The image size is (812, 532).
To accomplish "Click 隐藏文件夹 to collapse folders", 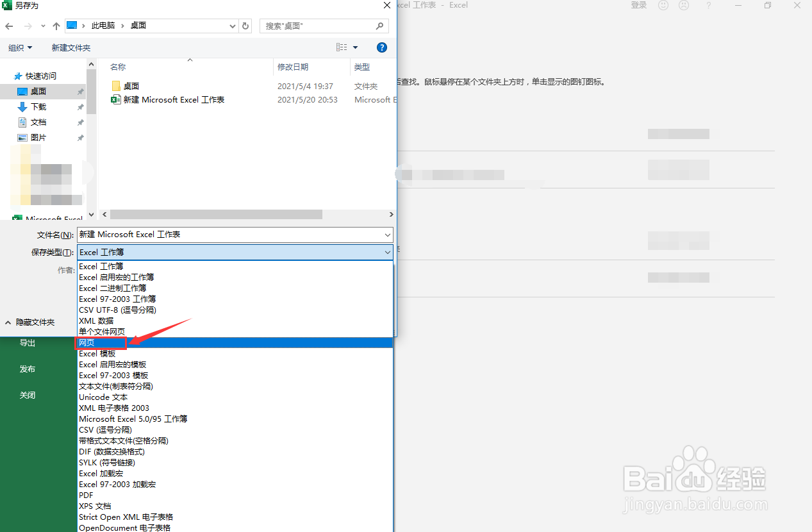I will [x=30, y=322].
